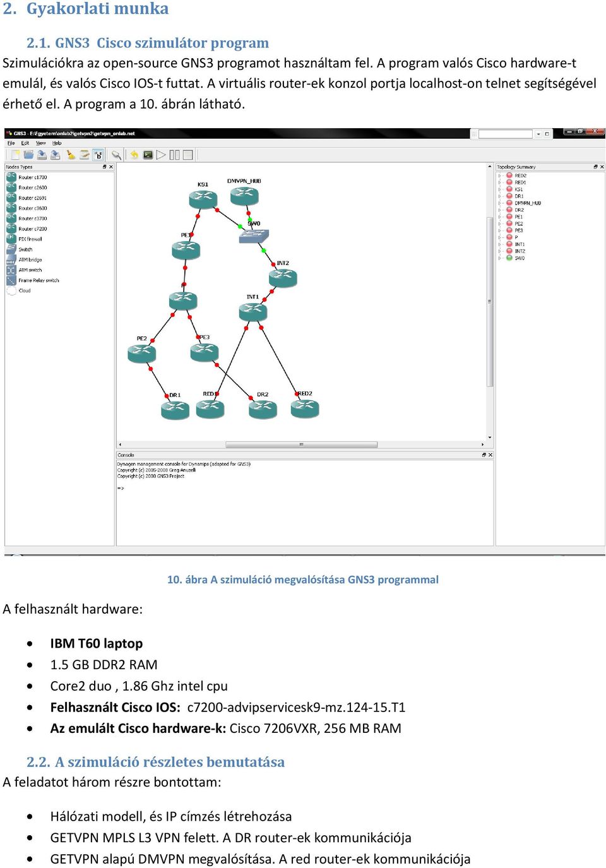Open the console terminal toolbar icon
This screenshot has height=868, width=606.
148,155
